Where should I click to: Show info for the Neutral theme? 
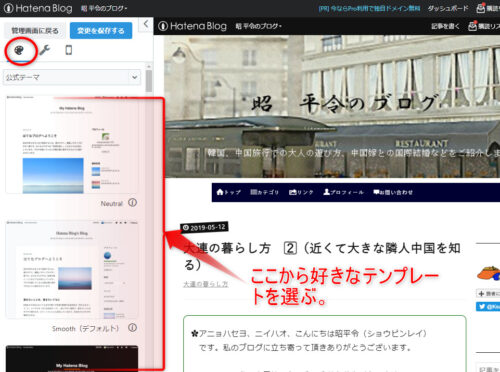point(133,203)
